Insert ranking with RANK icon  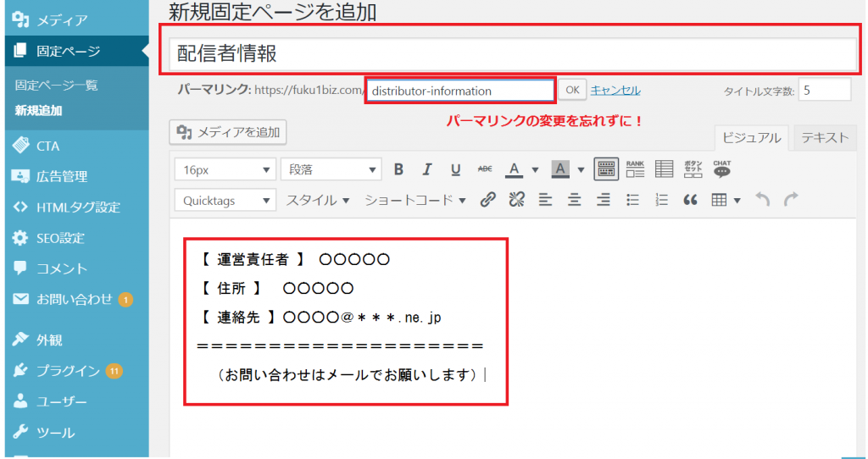635,169
